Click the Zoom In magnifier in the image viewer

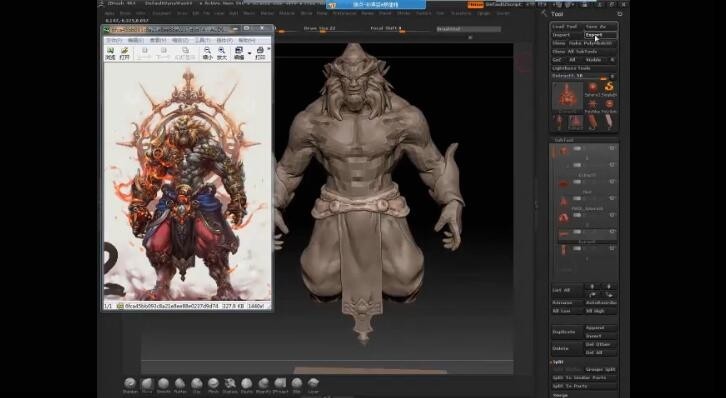coord(222,53)
